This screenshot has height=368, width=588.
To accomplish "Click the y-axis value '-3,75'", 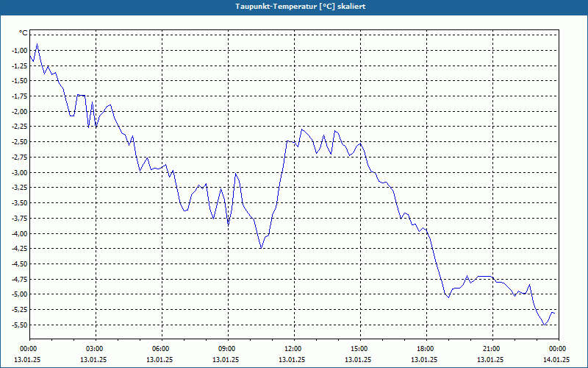I will click(x=20, y=218).
